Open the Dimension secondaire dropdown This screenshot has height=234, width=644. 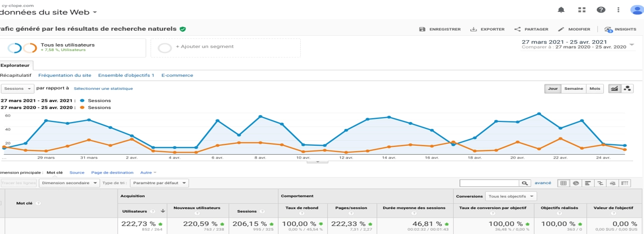[69, 183]
